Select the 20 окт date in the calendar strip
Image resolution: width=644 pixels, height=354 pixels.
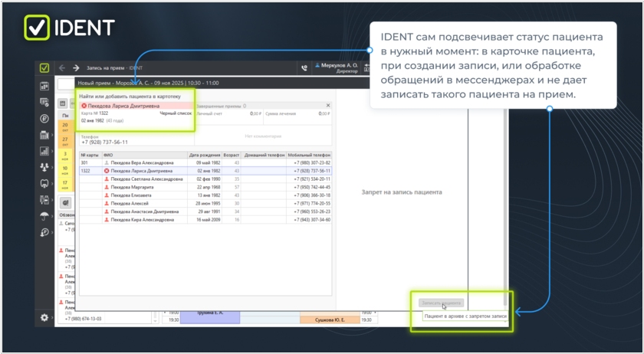[65, 125]
